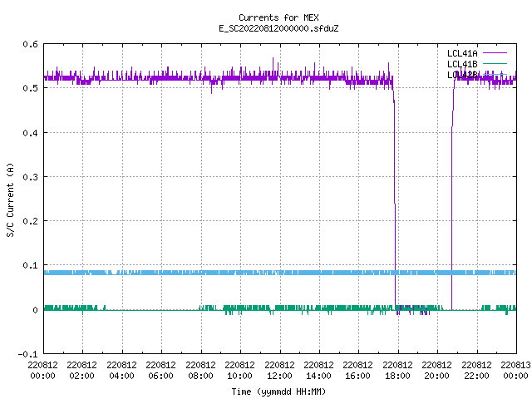Viewport: 532px width, 399px height.
Task: Click the x-axis label 'Time (yymmdd HH:MM)'
Action: pos(278,392)
